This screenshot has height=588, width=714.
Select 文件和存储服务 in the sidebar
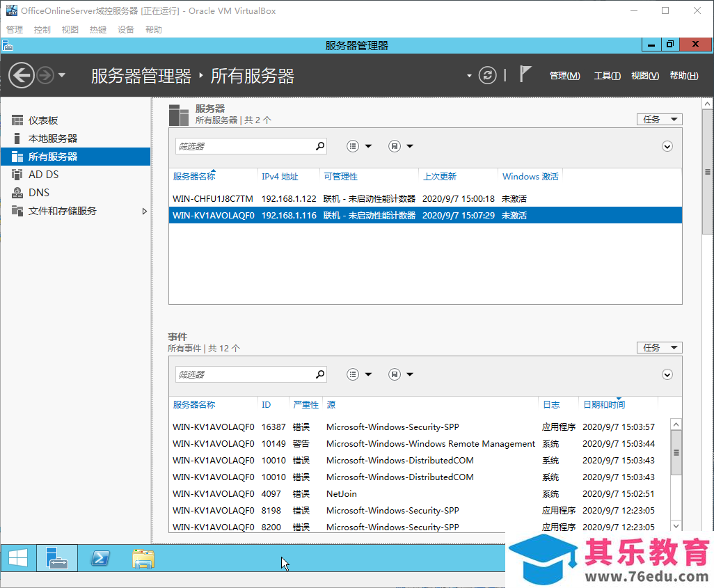point(76,211)
